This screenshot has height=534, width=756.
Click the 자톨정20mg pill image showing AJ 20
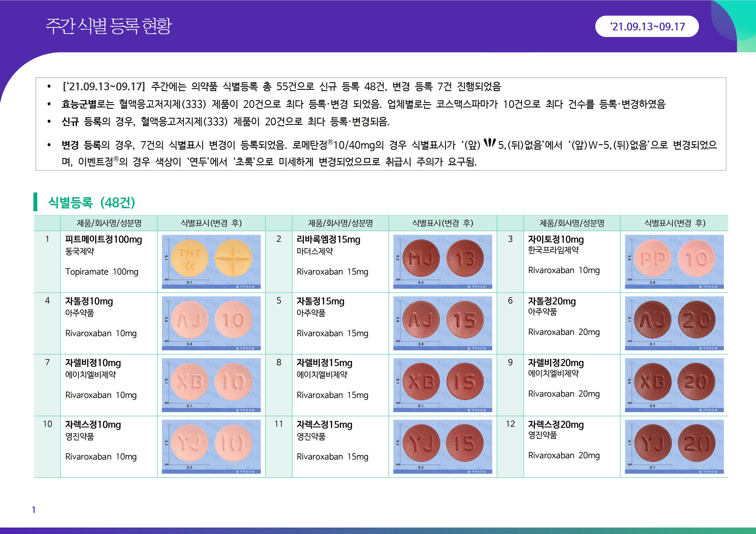click(x=674, y=323)
